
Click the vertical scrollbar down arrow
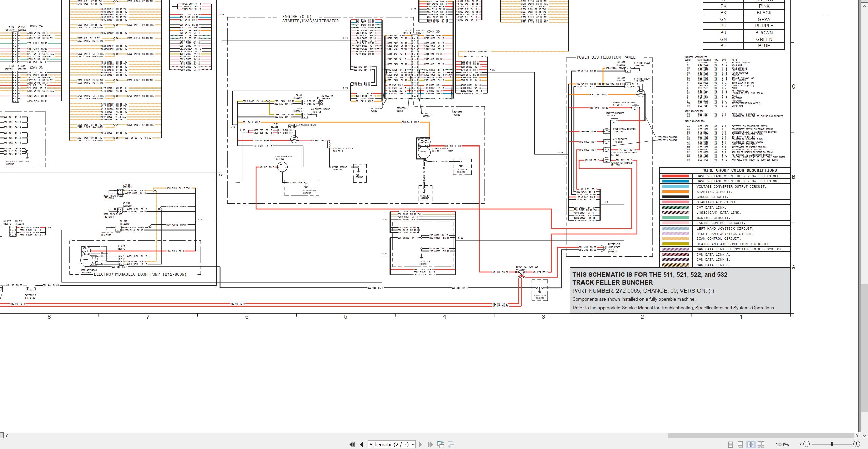(864, 436)
